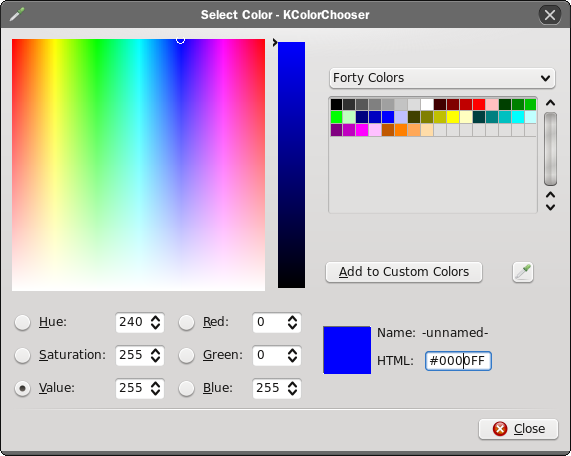Click the vertical blue value gradient bar
Viewport: 571px width, 456px height.
[x=291, y=165]
